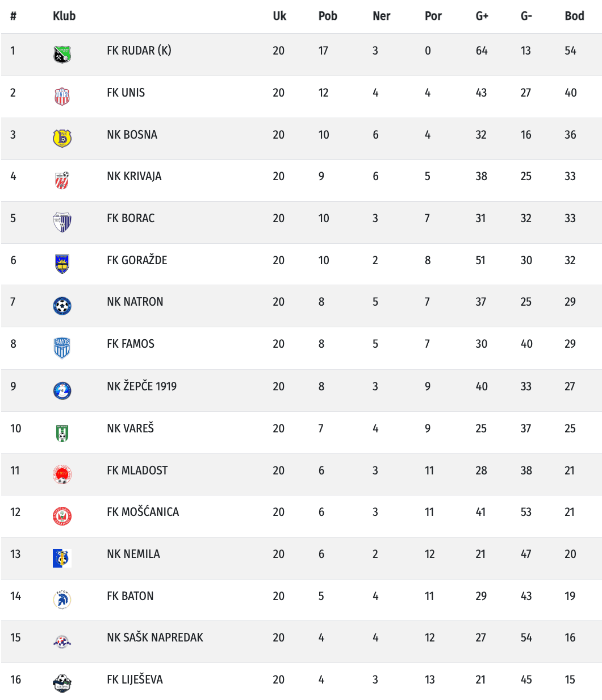
Task: Open the FK Mošćanica team name
Action: tap(143, 512)
